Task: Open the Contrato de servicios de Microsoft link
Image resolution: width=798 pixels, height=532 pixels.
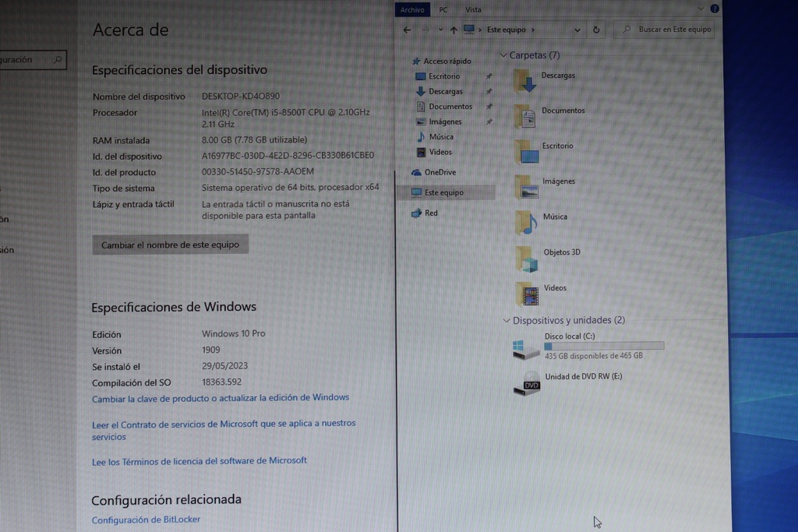Action: [224, 430]
